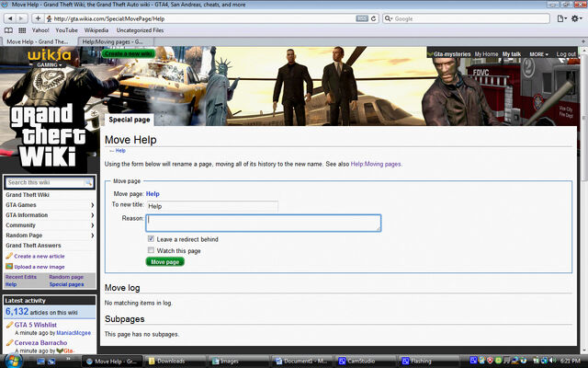Toggle Leave a redirect behind checkbox
This screenshot has width=588, height=368.
pyautogui.click(x=151, y=239)
